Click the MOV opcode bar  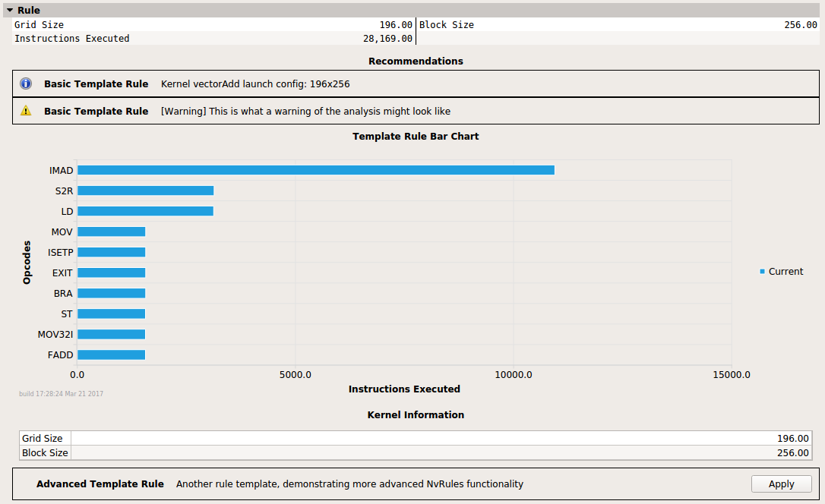tap(111, 232)
